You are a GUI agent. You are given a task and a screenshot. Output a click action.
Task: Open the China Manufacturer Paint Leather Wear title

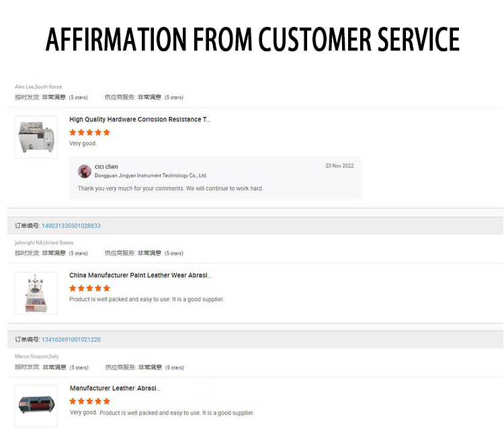tap(140, 276)
